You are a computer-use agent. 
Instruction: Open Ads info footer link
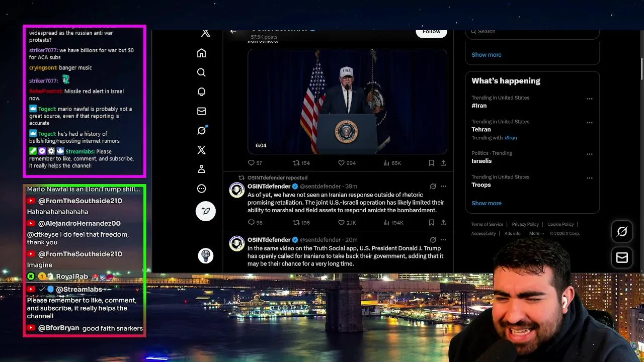pos(513,233)
